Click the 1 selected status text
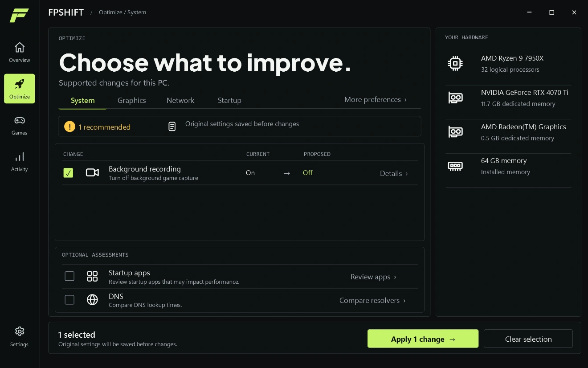 (x=77, y=335)
